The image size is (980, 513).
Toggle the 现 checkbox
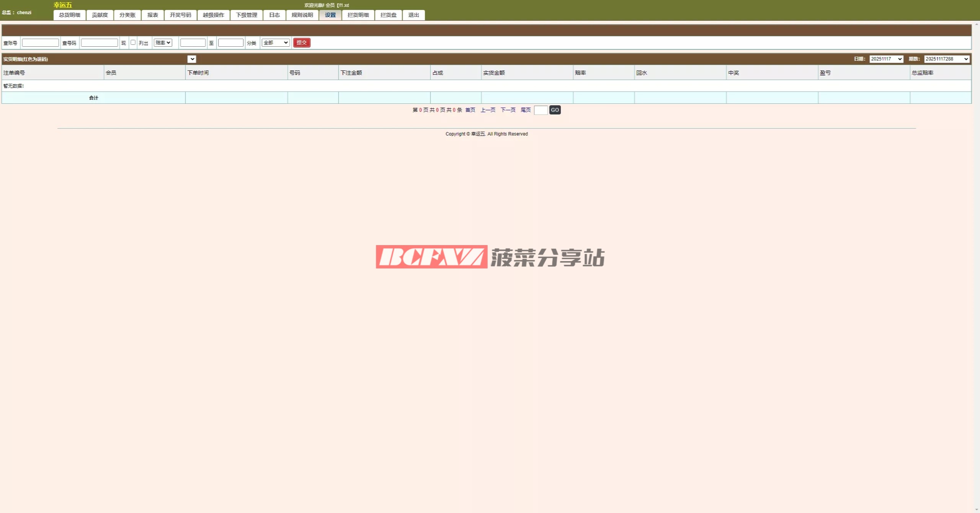[133, 42]
